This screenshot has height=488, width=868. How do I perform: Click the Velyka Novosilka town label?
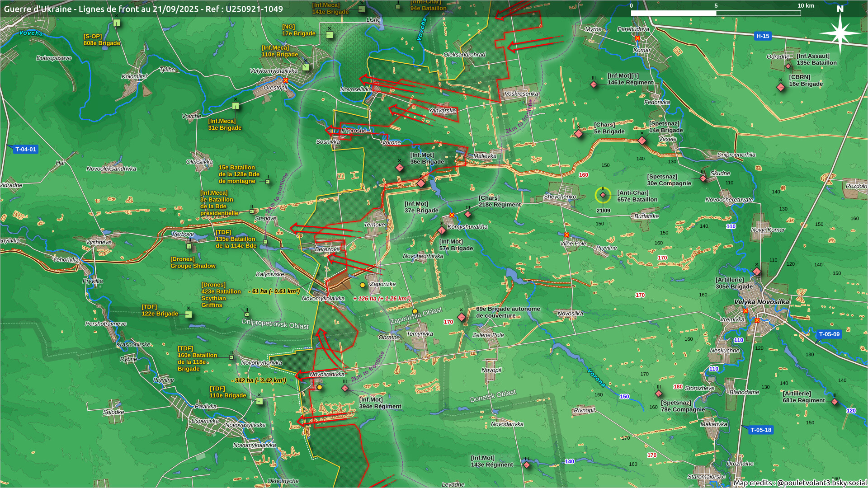point(761,302)
